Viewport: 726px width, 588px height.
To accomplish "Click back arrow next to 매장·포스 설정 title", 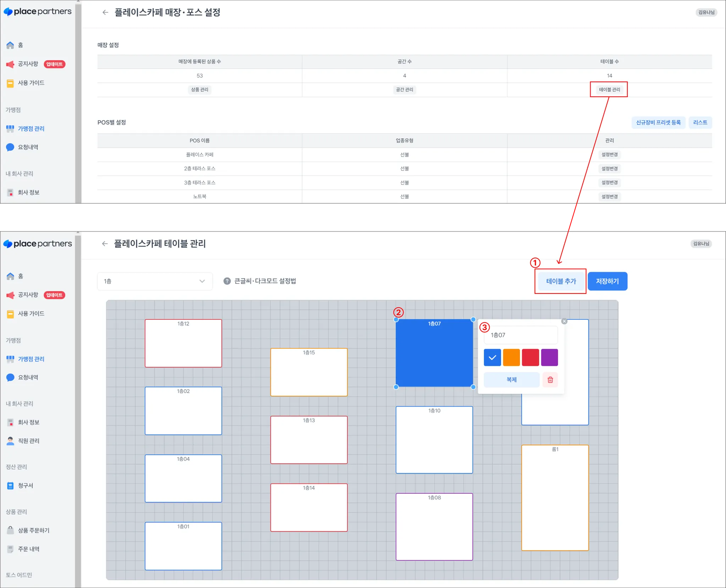I will pos(105,12).
